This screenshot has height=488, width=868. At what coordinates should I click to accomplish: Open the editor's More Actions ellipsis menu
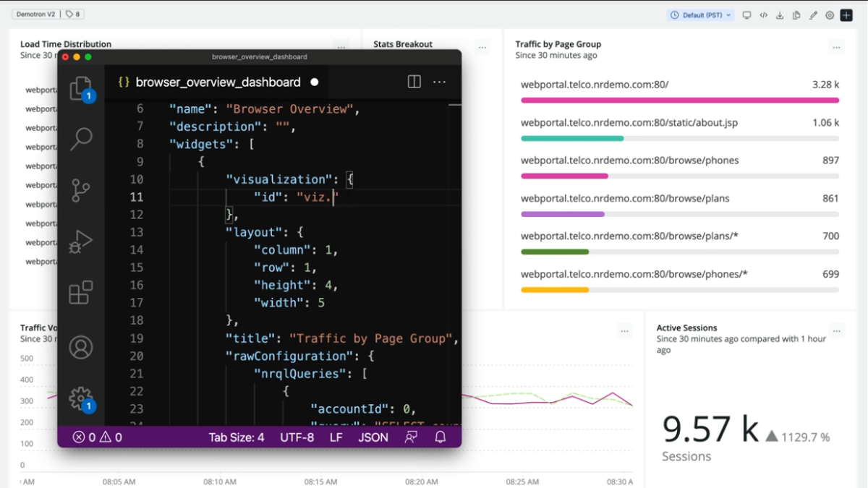tap(439, 82)
